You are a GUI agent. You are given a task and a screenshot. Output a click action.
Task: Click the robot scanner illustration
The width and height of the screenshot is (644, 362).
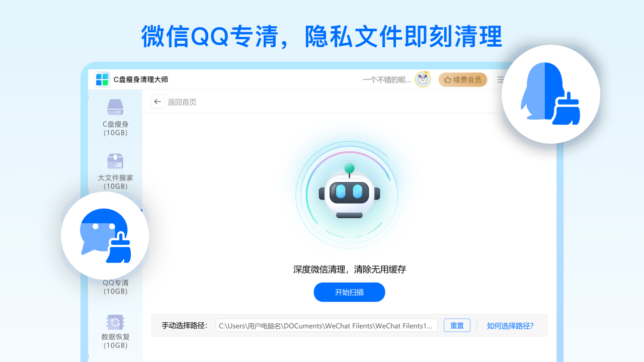pos(349,195)
